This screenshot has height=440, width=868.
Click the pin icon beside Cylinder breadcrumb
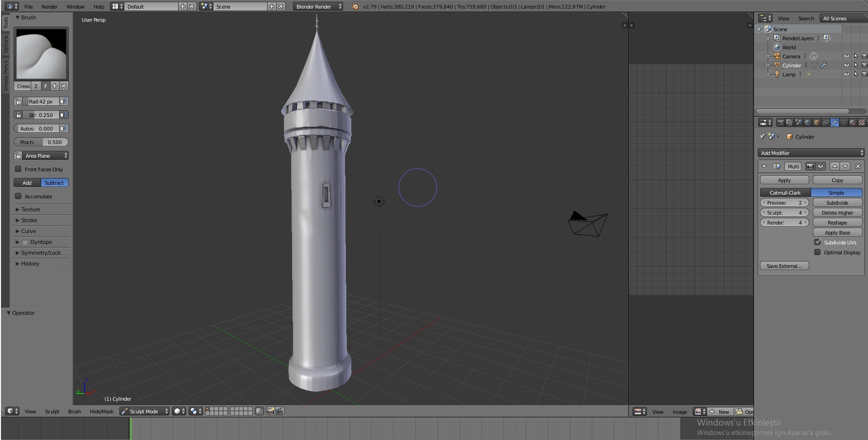coord(762,136)
